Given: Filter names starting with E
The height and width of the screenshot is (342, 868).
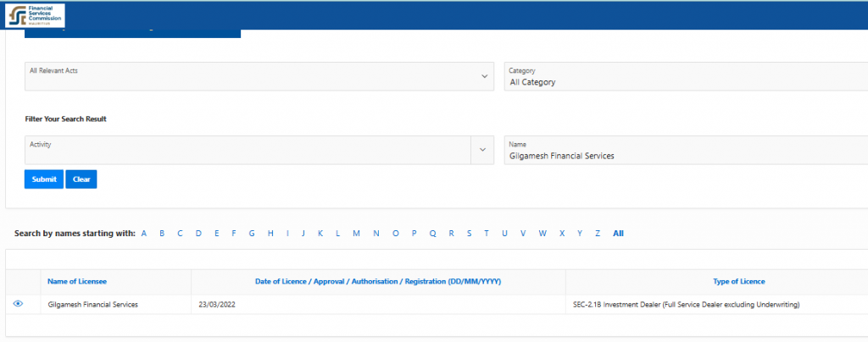Looking at the screenshot, I should 216,233.
